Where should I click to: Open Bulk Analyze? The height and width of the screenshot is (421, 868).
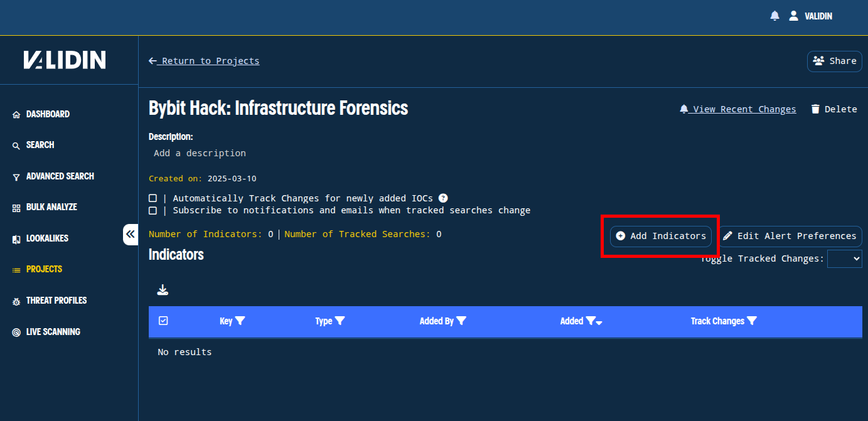[45, 207]
